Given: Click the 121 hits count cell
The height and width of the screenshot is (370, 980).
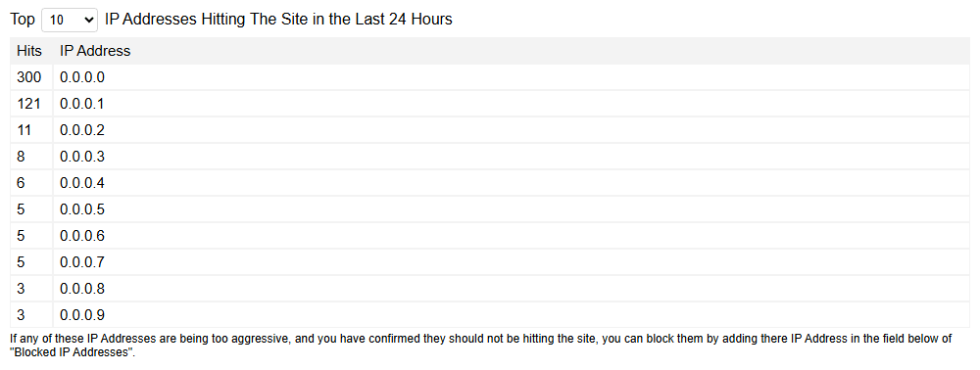Looking at the screenshot, I should click(31, 104).
